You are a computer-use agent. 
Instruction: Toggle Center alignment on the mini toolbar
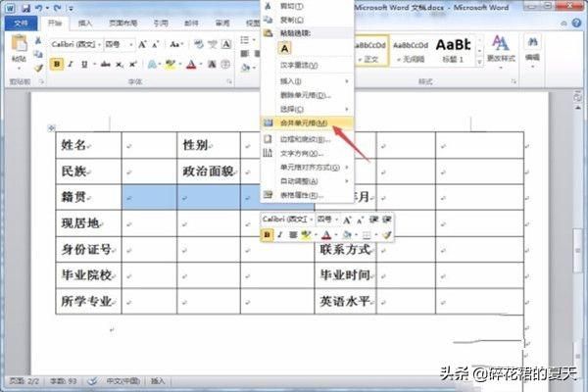pyautogui.click(x=293, y=235)
